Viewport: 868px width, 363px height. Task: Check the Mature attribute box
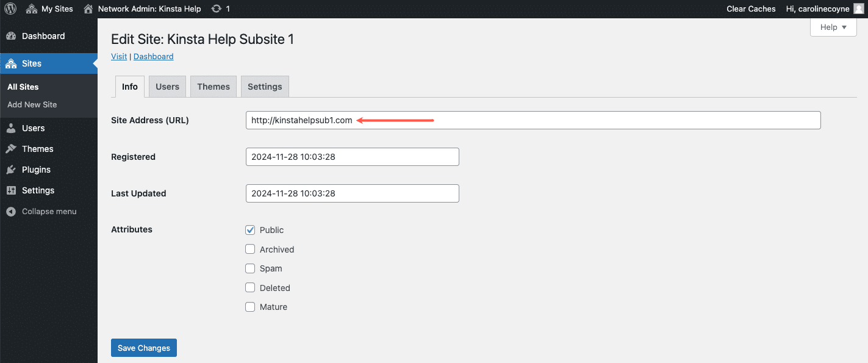[250, 307]
